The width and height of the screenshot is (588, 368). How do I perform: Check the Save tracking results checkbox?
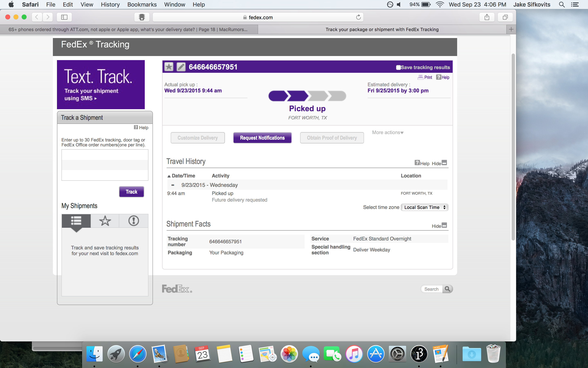click(x=398, y=67)
